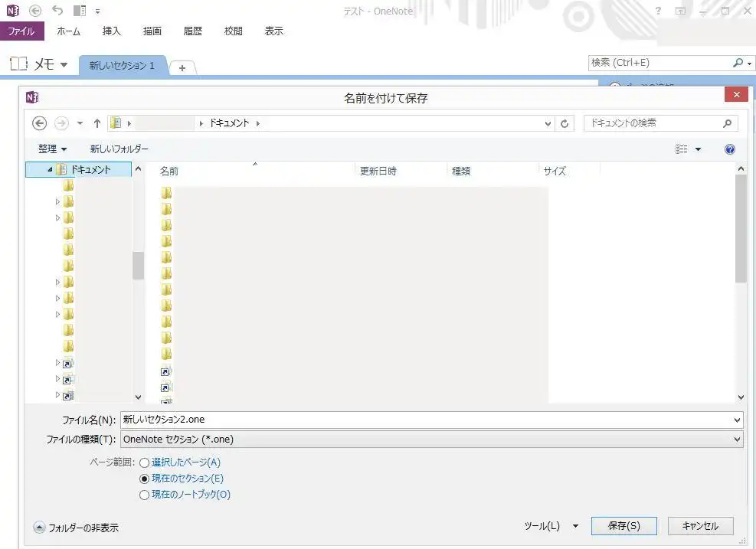756x549 pixels.
Task: Click the back arrow in save dialog
Action: point(40,123)
